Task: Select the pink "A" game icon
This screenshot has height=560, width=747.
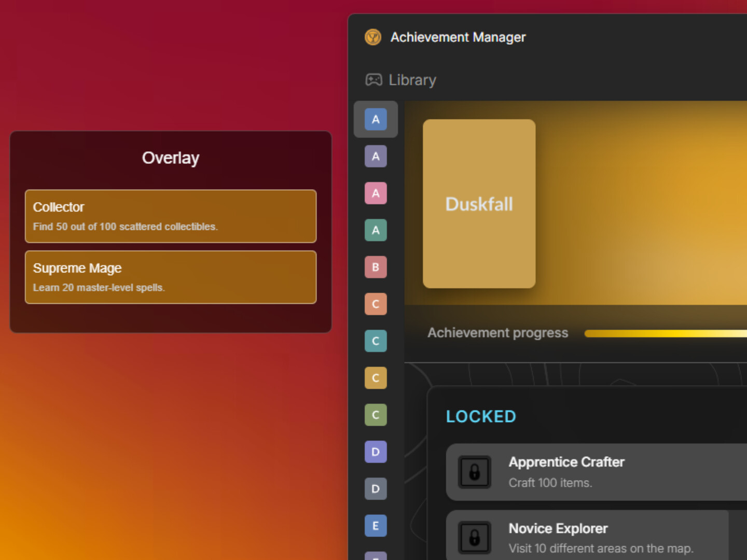Action: click(375, 193)
